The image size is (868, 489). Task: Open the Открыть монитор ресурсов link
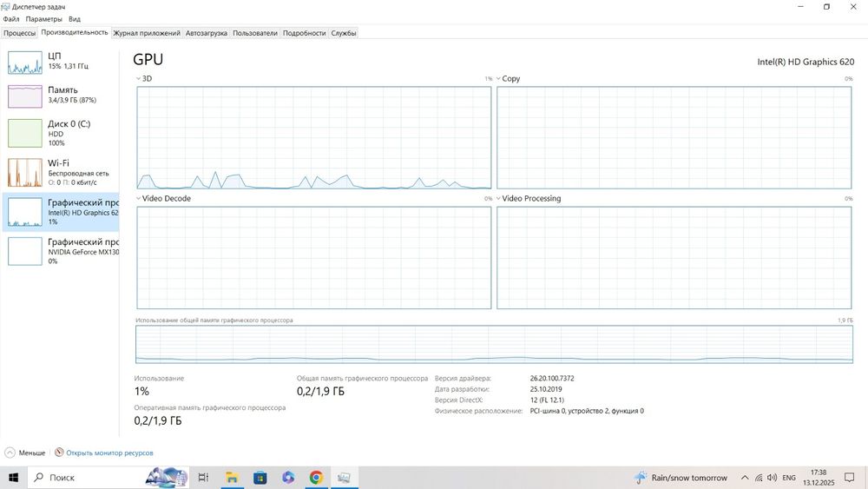(x=109, y=453)
